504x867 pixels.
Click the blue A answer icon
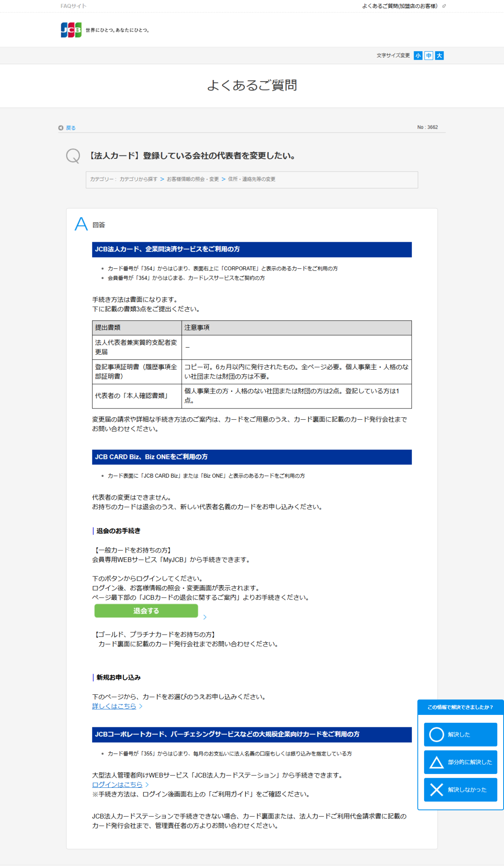coord(81,224)
